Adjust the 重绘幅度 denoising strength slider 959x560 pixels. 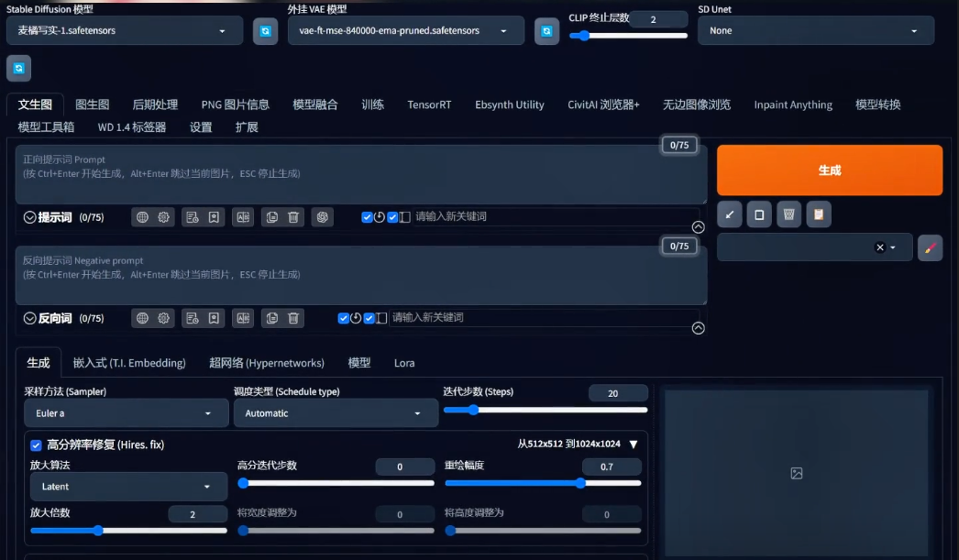click(580, 483)
